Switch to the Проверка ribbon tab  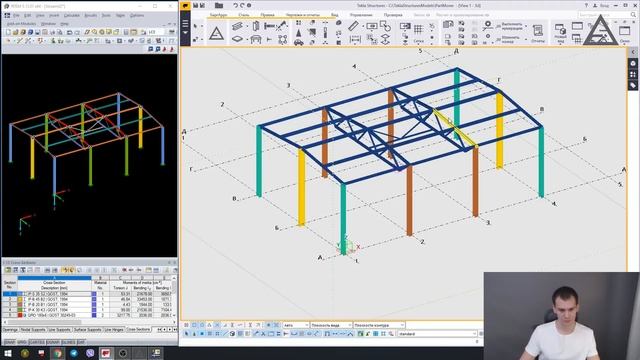393,15
